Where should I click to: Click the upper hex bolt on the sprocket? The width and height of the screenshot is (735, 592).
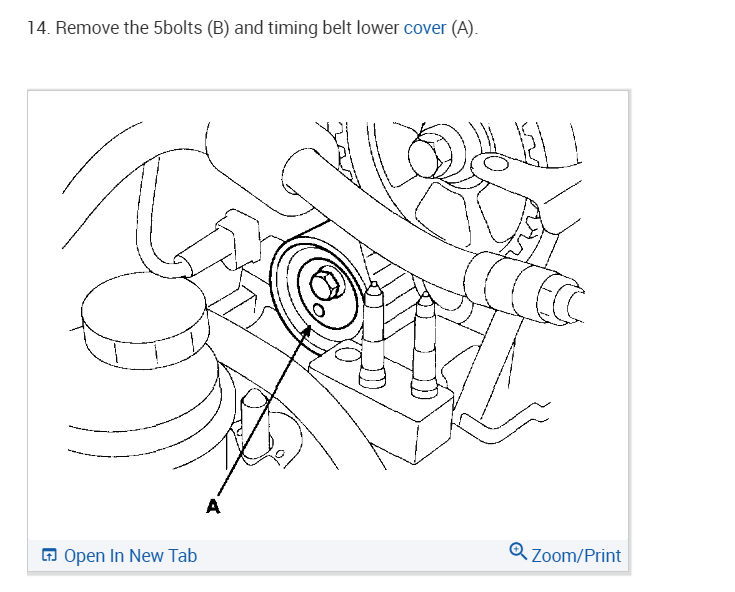(430, 152)
